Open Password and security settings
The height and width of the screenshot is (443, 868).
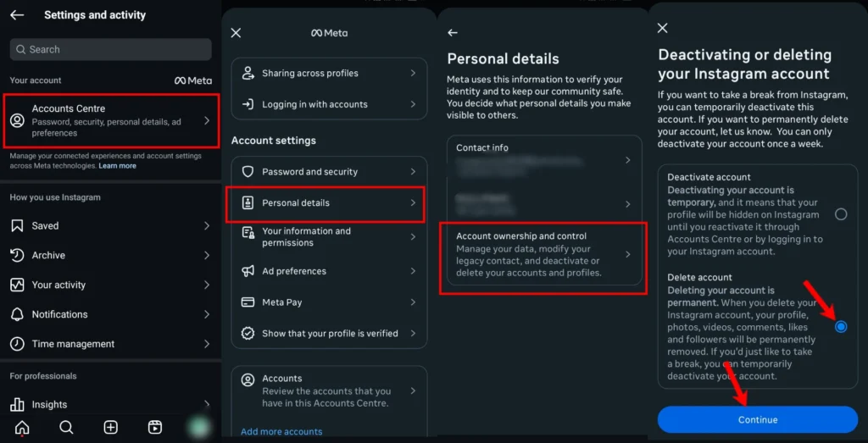(309, 172)
